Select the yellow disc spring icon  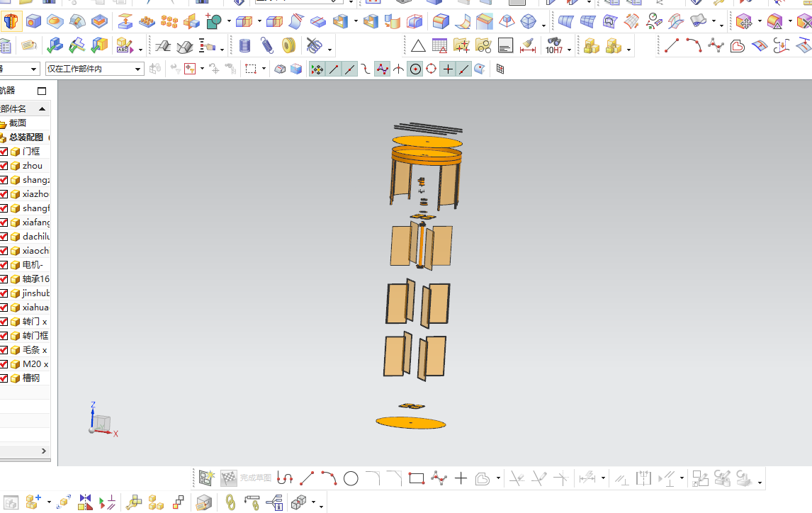click(288, 46)
